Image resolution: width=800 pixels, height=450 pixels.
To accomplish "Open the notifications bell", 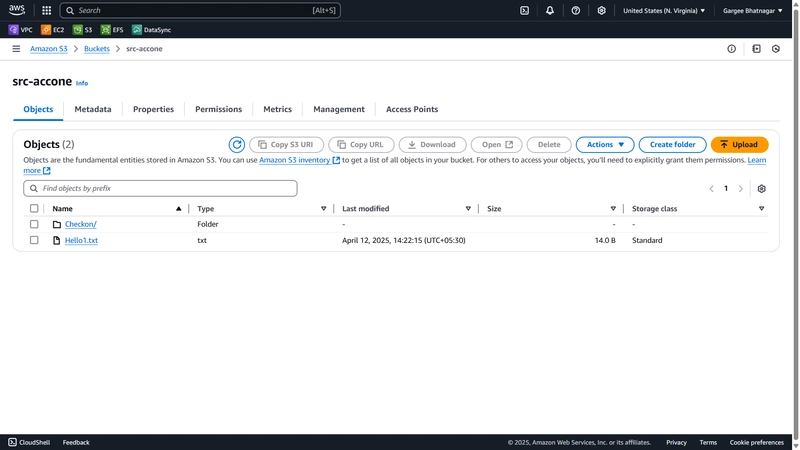I will tap(550, 10).
